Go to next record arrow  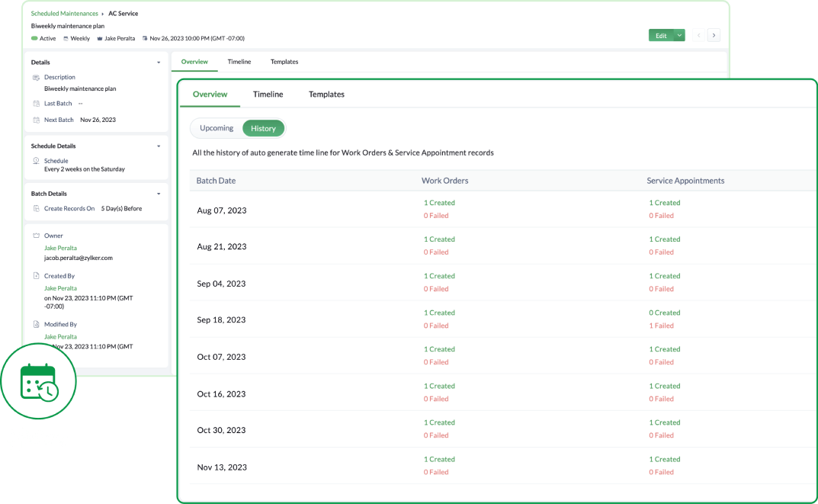tap(714, 35)
